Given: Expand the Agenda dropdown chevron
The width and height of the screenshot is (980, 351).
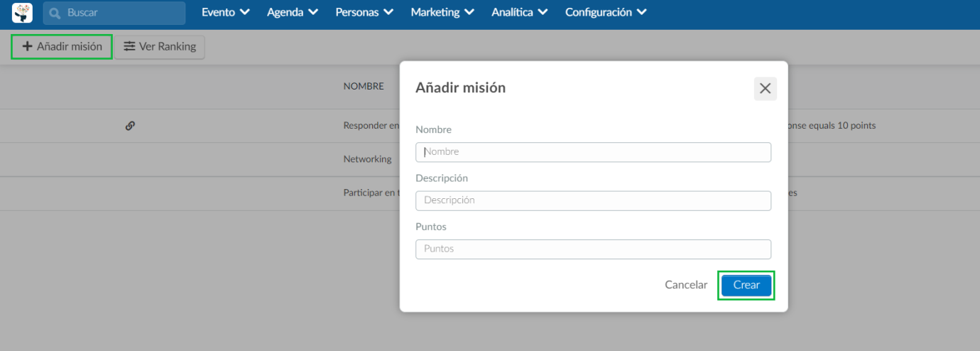Looking at the screenshot, I should click(313, 12).
